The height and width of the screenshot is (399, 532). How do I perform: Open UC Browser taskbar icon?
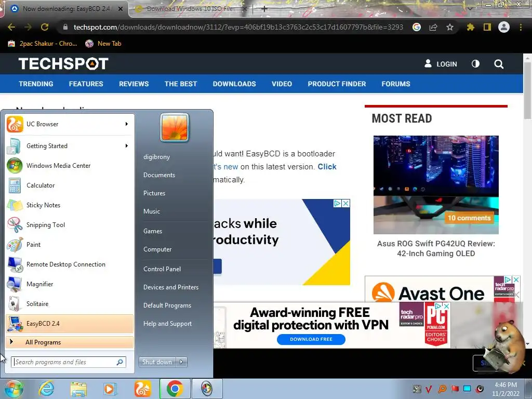pos(142,389)
